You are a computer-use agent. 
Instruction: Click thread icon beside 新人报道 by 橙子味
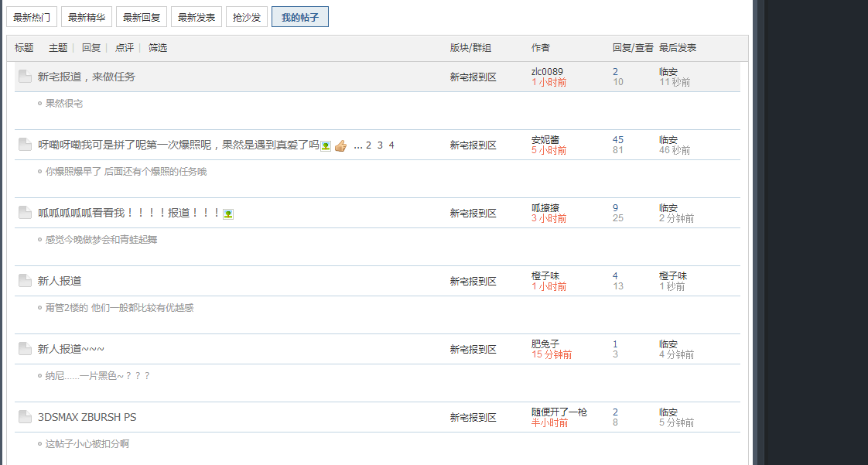25,281
